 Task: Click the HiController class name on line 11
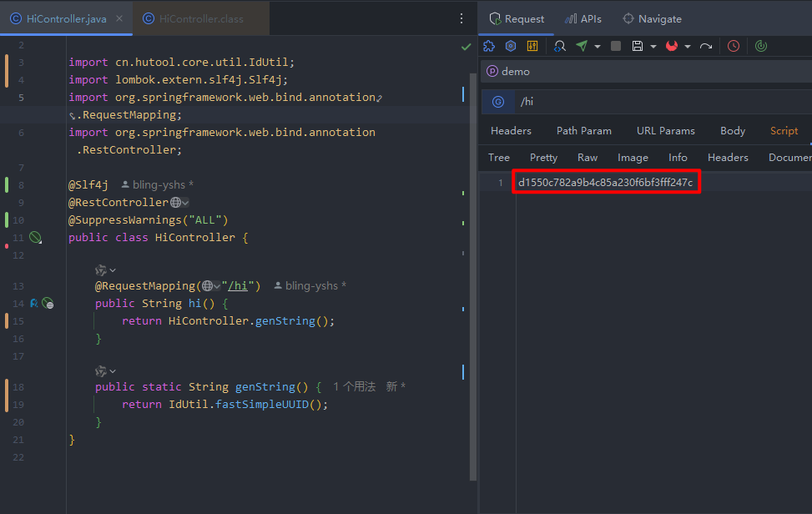click(x=194, y=238)
